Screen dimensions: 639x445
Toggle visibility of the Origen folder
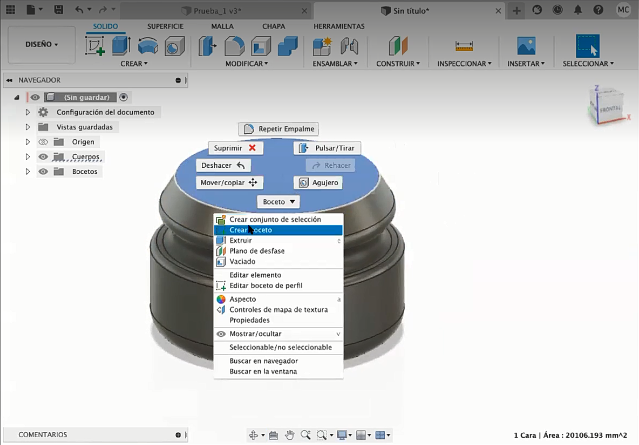pyautogui.click(x=43, y=142)
